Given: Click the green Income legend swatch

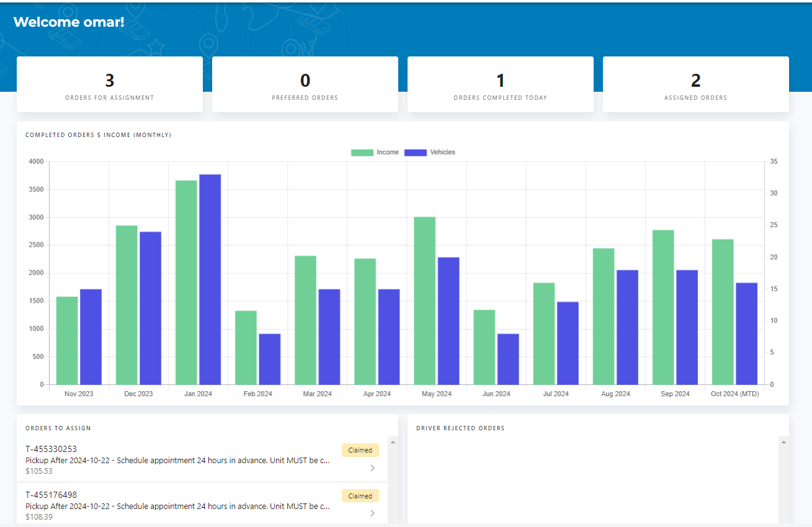Looking at the screenshot, I should click(x=362, y=153).
